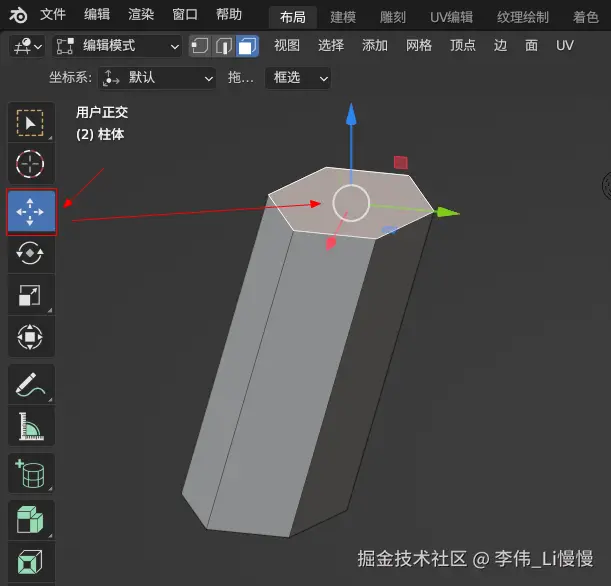This screenshot has height=586, width=611.
Task: Select the Move tool
Action: (32, 212)
